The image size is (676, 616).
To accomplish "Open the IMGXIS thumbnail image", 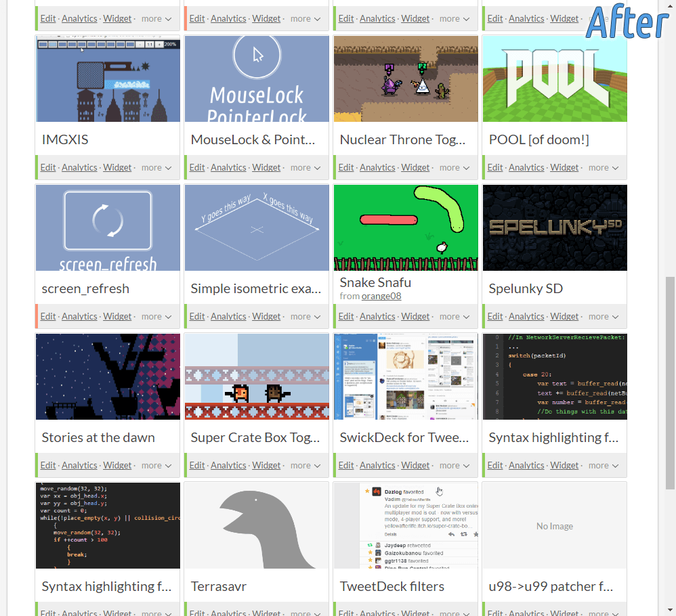I will point(108,79).
